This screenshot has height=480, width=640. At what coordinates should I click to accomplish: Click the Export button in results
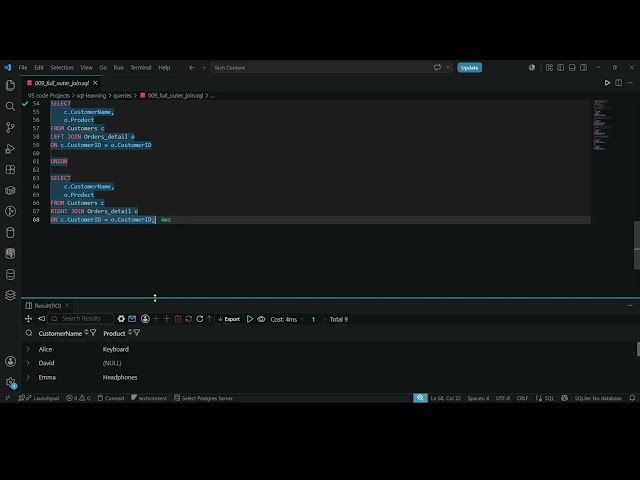click(x=229, y=319)
